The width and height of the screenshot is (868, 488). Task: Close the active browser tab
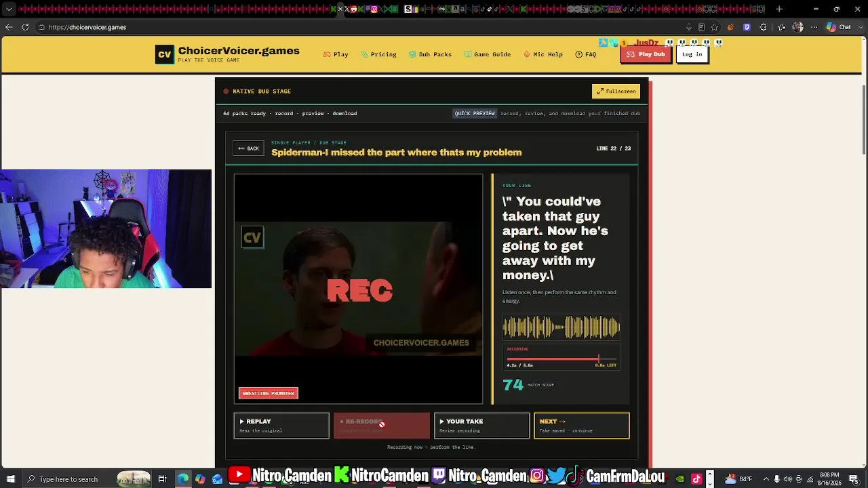tap(341, 9)
